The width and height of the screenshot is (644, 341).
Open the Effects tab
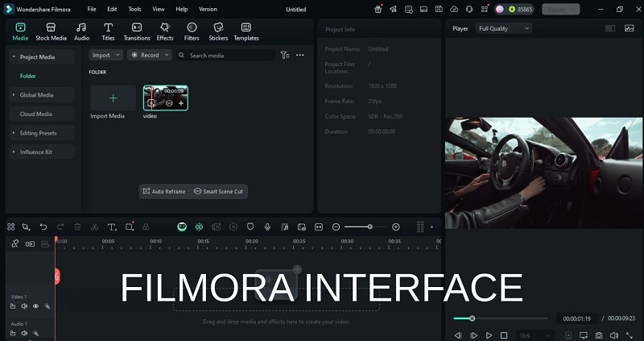[x=165, y=31]
